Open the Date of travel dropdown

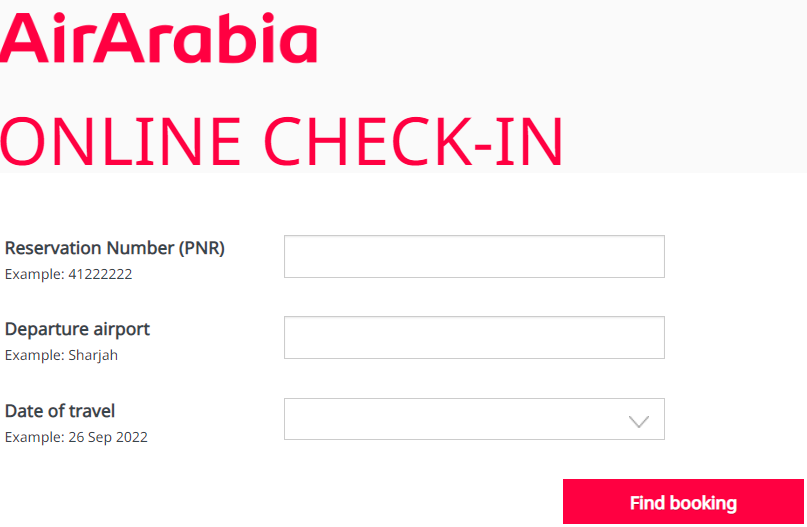click(x=474, y=419)
